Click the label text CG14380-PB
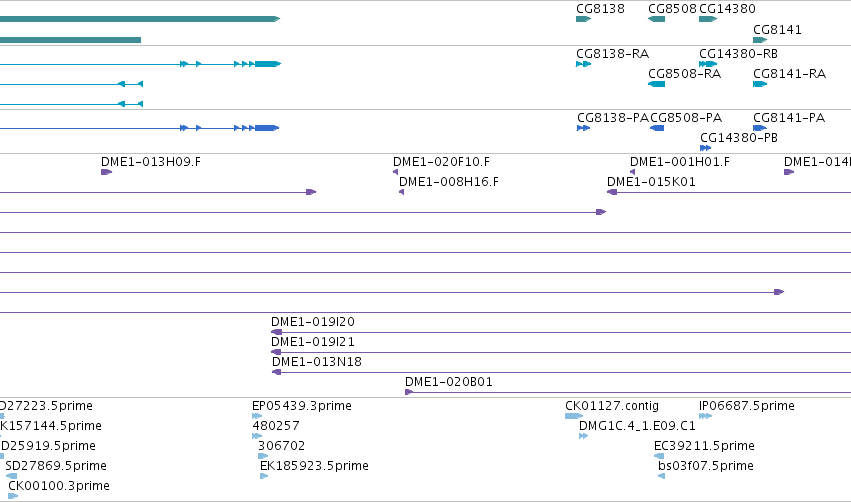Image resolution: width=851 pixels, height=502 pixels. click(739, 138)
